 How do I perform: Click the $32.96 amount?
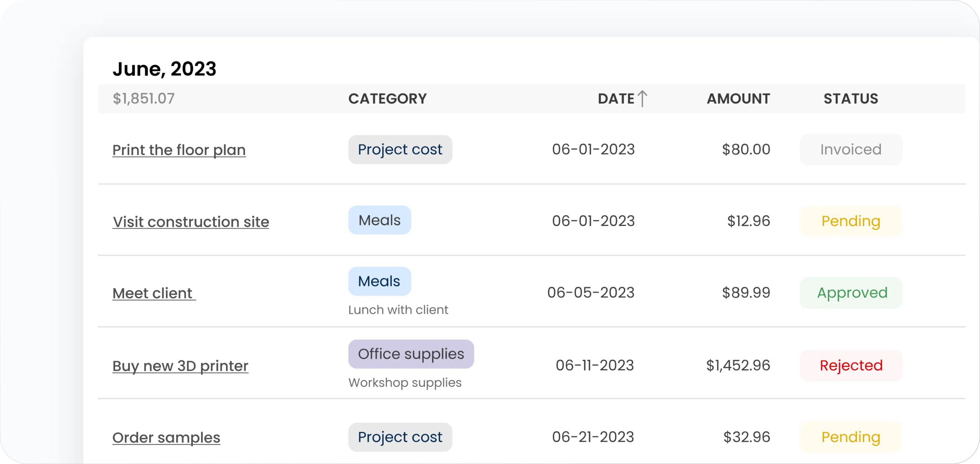[x=746, y=437]
